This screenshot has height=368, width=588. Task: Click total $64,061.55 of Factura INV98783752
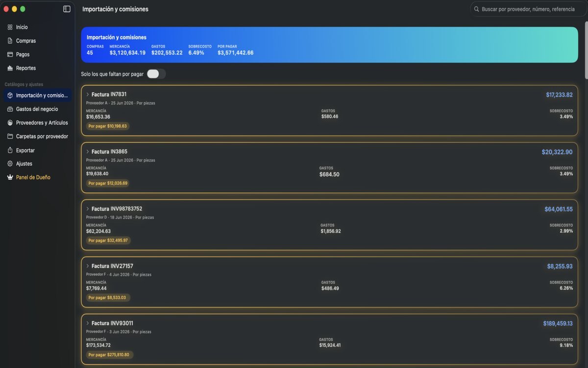tap(559, 209)
